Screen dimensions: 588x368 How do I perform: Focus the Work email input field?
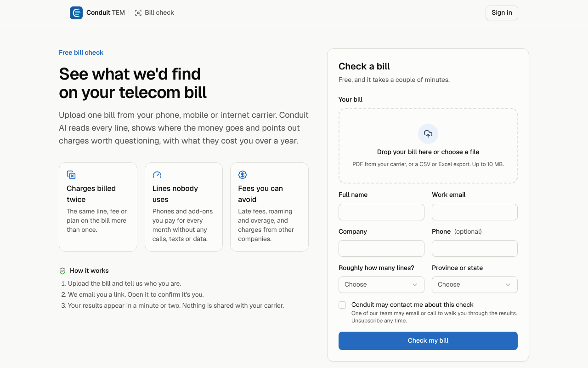coord(475,212)
